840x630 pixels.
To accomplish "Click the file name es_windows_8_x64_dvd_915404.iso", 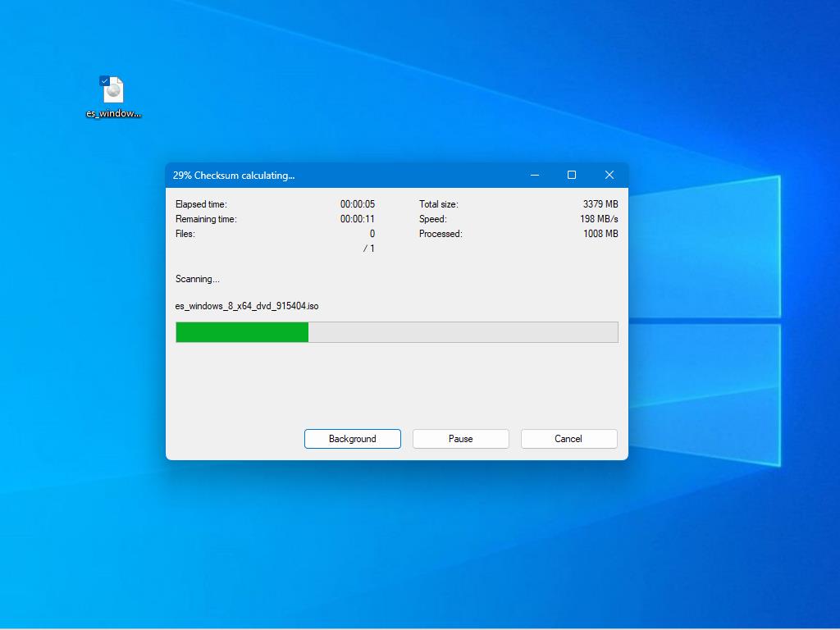I will coord(247,306).
